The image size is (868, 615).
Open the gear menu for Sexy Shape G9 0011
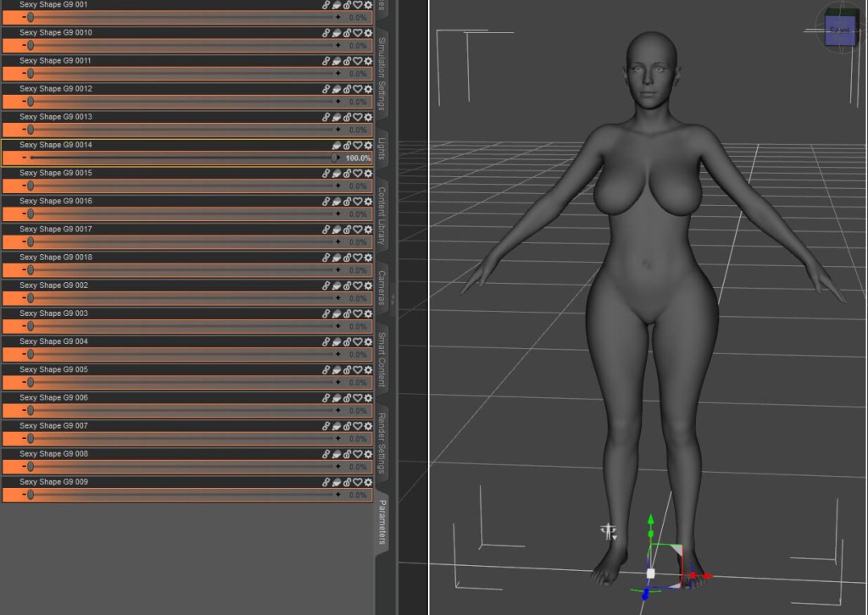(368, 61)
